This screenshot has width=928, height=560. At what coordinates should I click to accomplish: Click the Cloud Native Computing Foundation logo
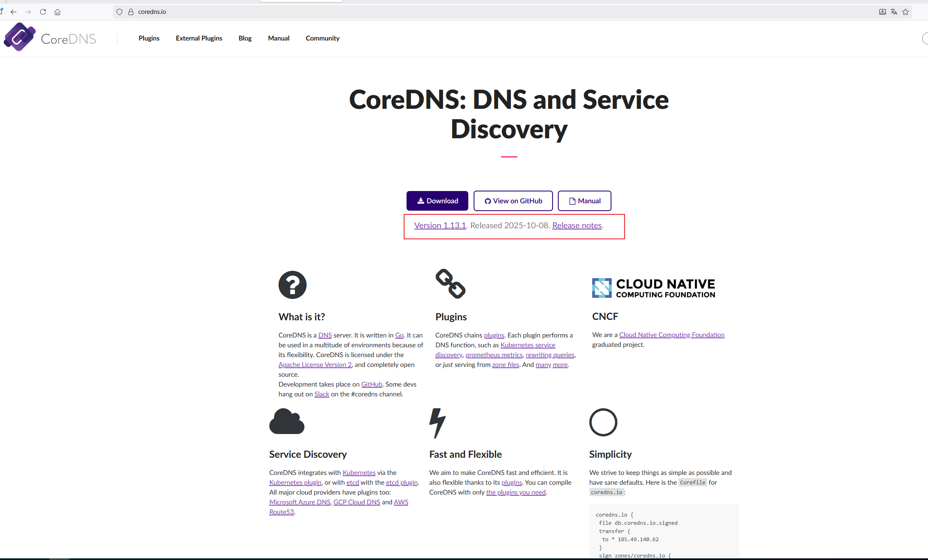654,288
